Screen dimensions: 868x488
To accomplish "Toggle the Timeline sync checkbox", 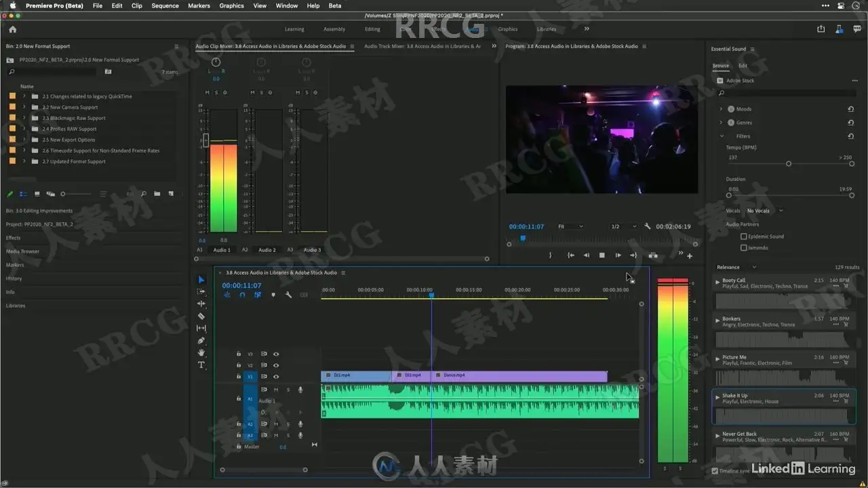I will point(715,470).
